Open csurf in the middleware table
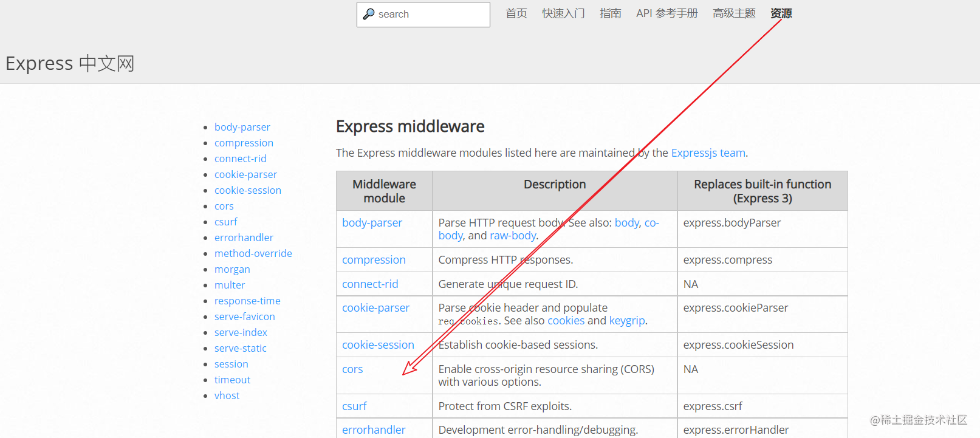This screenshot has width=980, height=438. (x=354, y=406)
